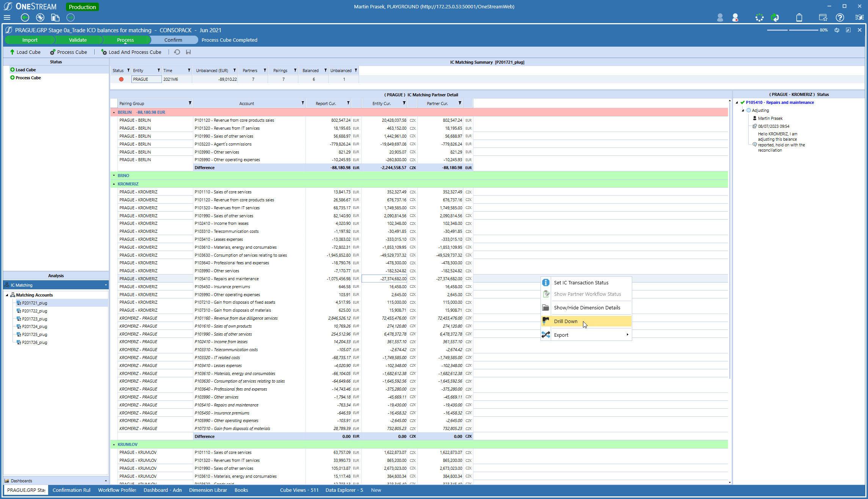Toggle filter on the Account column header

click(x=302, y=103)
